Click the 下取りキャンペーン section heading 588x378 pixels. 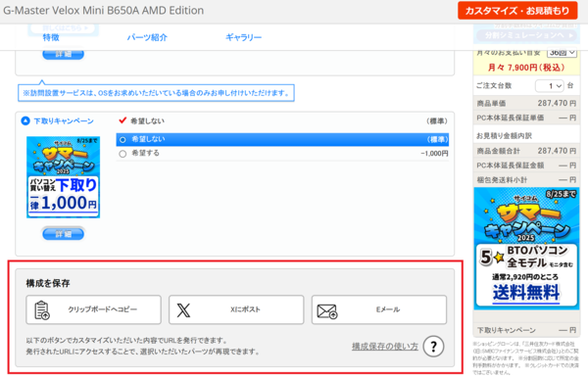point(64,121)
